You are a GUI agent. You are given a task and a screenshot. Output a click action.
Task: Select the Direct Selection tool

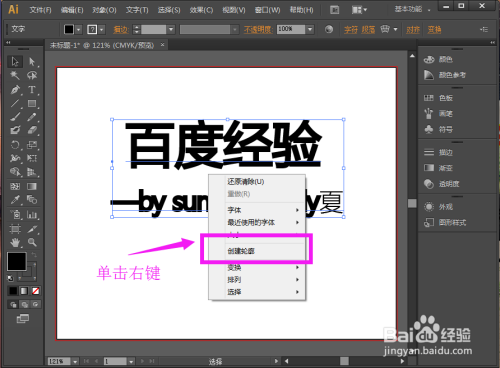(x=32, y=62)
